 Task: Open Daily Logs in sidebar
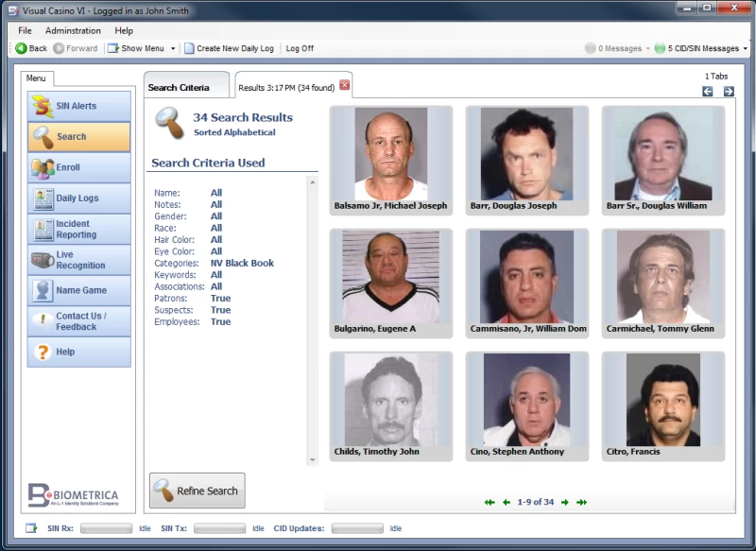click(79, 198)
